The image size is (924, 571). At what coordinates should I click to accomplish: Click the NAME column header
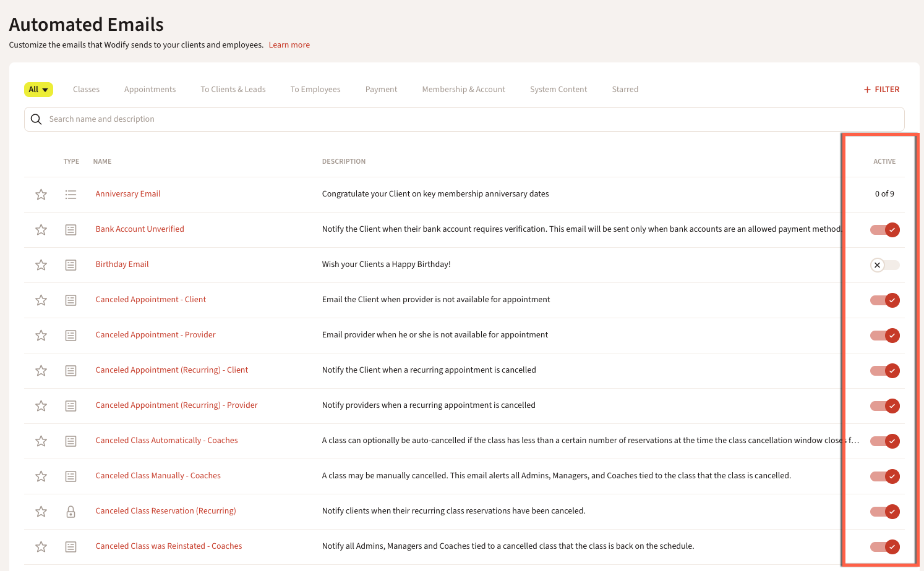coord(102,162)
